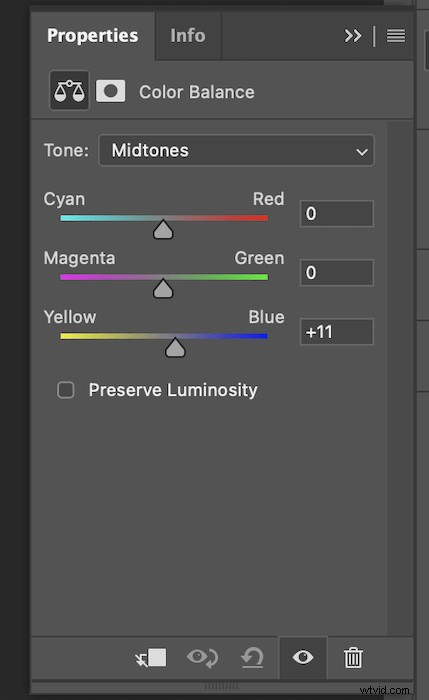Screen dimensions: 429x700
Task: Collapse panel with double-arrow icon
Action: (x=353, y=36)
